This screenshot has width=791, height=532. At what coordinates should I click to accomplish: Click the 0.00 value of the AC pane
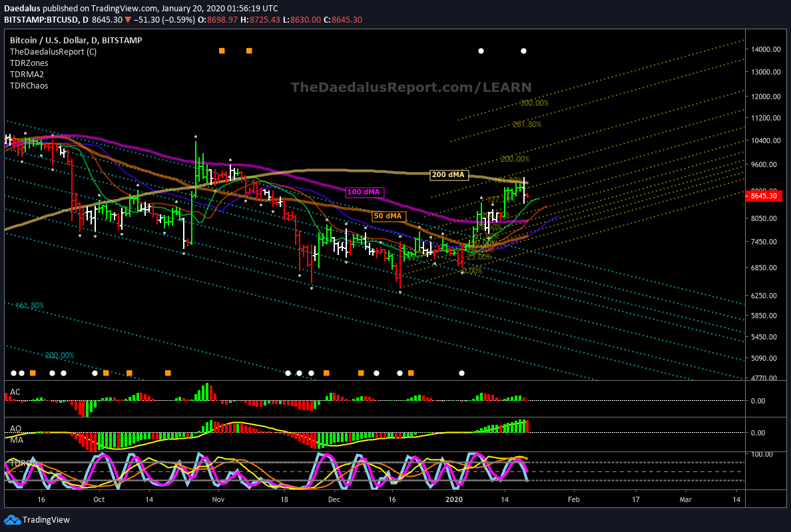tap(758, 401)
